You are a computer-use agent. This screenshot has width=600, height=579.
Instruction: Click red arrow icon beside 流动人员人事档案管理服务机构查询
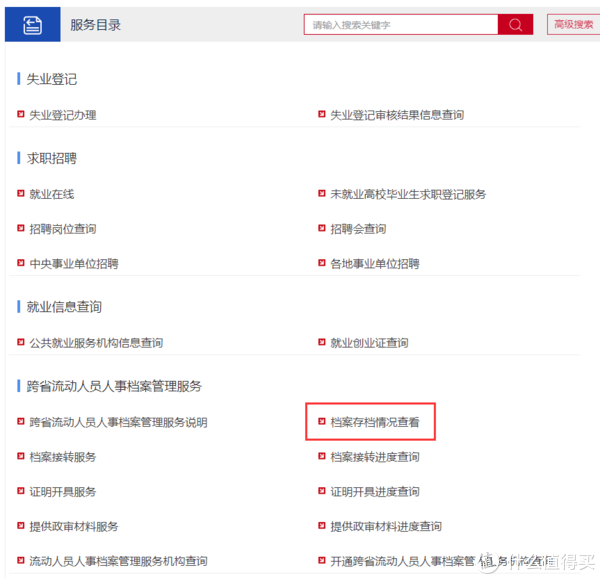[x=21, y=561]
